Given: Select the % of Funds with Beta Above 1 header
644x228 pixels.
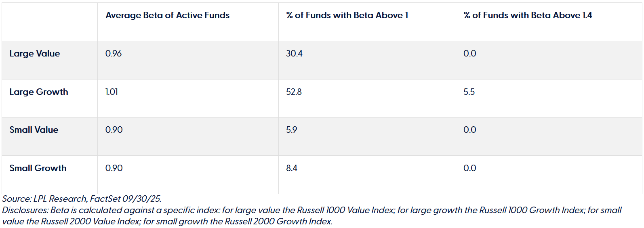Looking at the screenshot, I should (347, 15).
